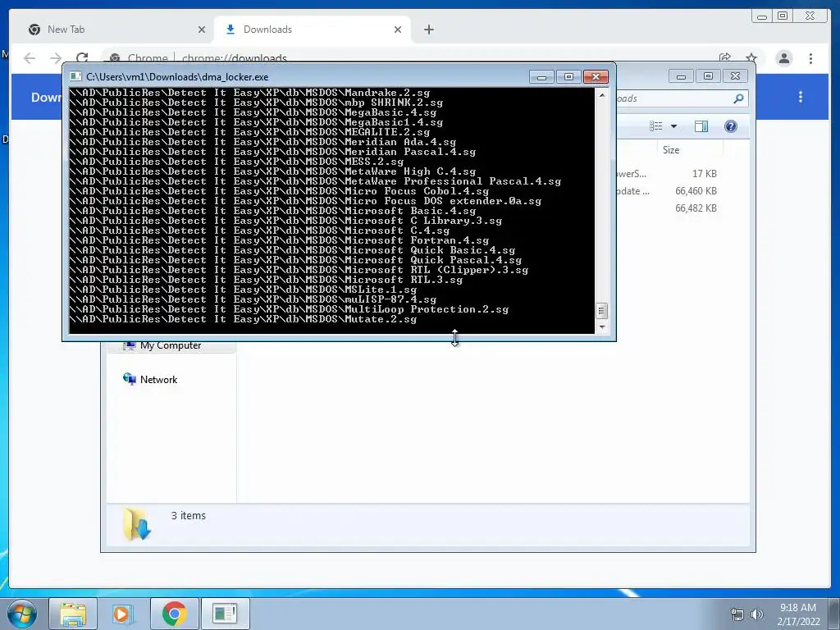
Task: Click the console app taskbar icon
Action: [225, 614]
